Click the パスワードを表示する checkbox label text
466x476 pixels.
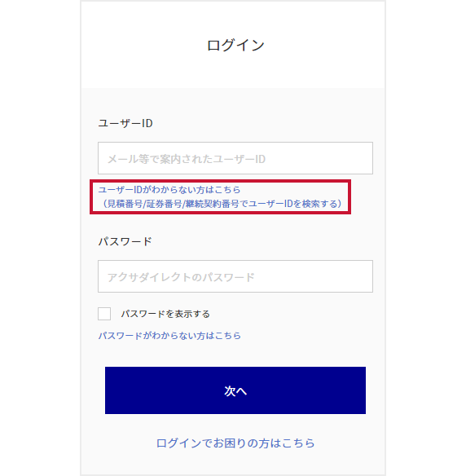tap(165, 314)
